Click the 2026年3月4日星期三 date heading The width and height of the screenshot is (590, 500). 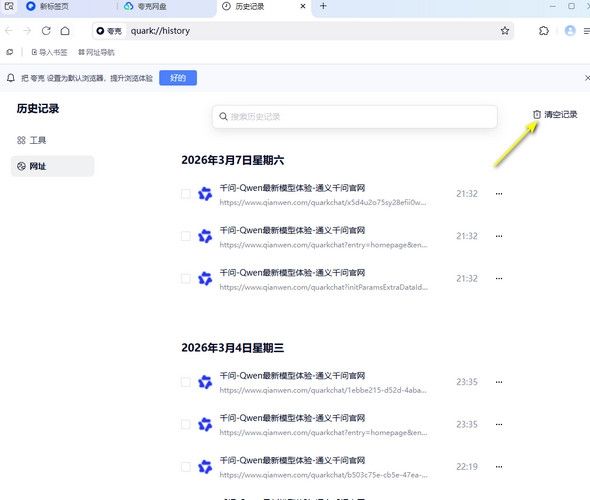pyautogui.click(x=233, y=348)
